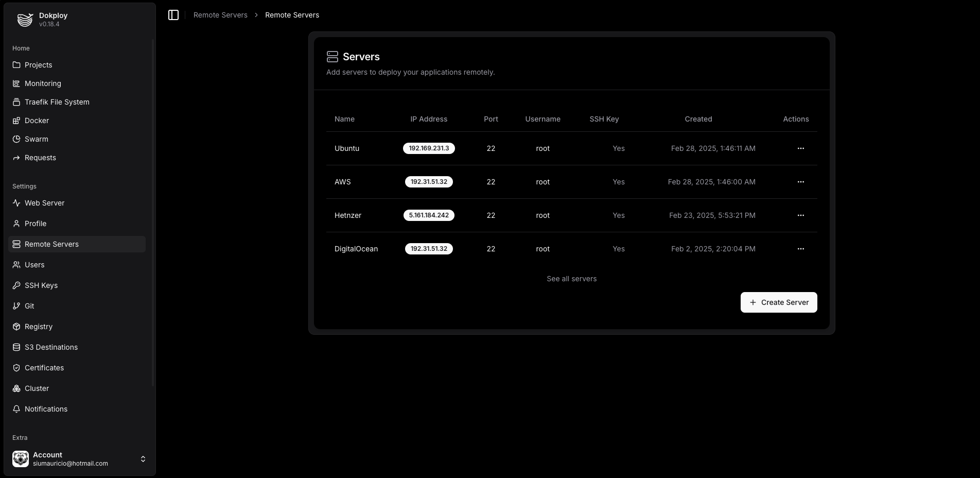Click the S3 Destinations database icon

coord(16,347)
